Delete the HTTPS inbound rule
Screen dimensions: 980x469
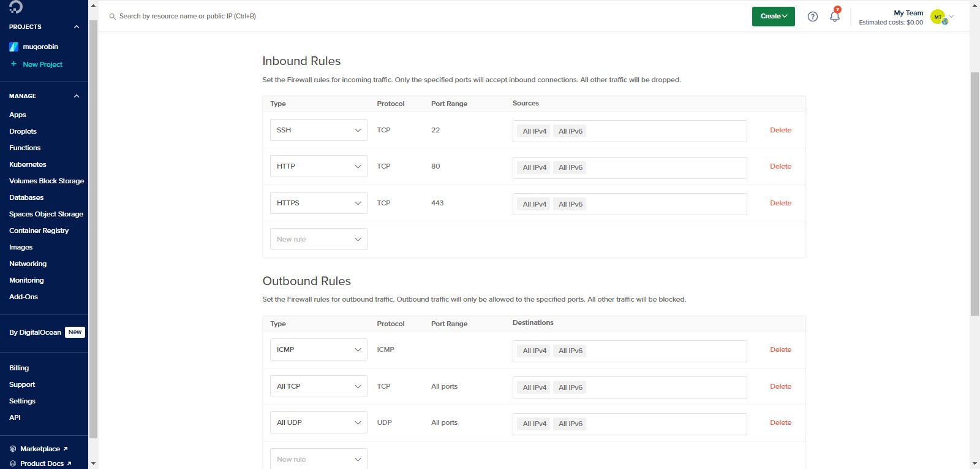780,203
